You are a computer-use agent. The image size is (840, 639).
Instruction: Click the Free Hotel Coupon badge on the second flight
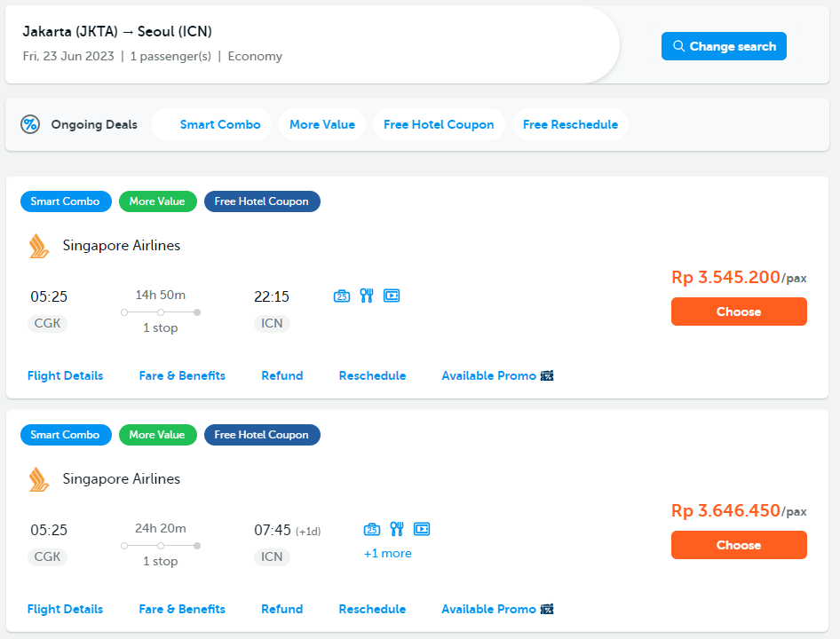(x=262, y=435)
